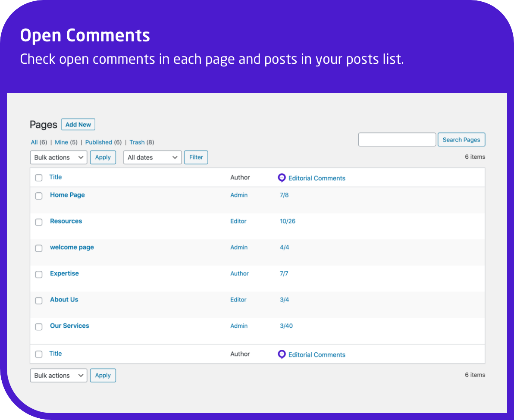Click the top Apply button
The image size is (514, 420).
[x=103, y=157]
